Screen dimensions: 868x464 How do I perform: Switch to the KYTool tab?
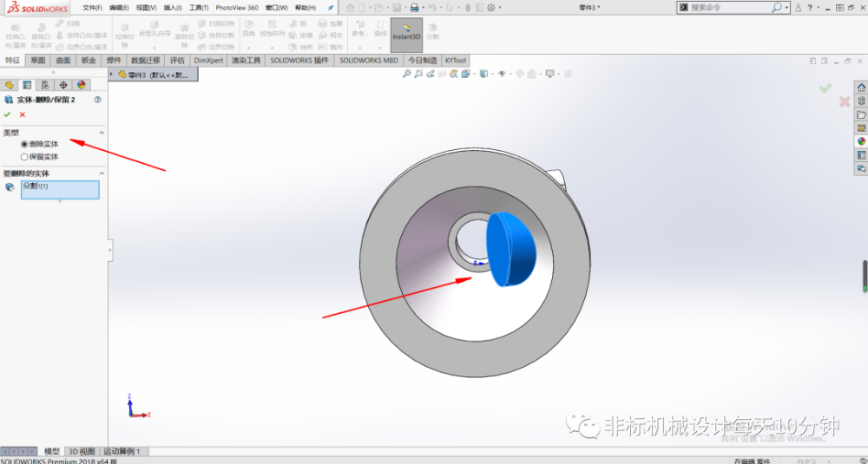click(456, 61)
